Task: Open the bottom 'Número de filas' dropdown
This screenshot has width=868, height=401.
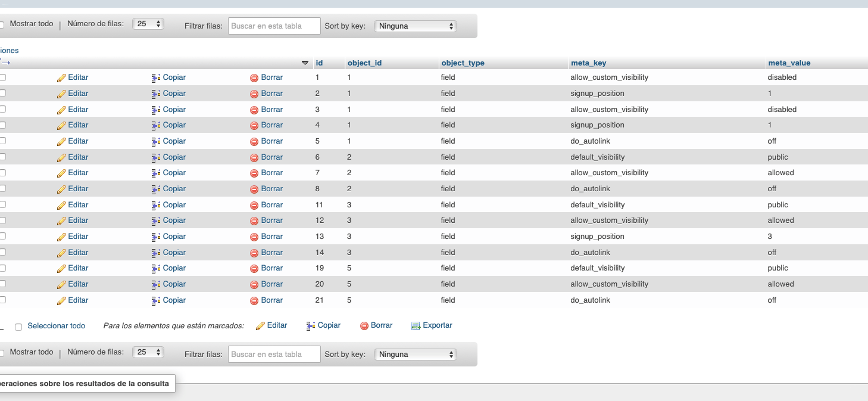Action: click(148, 352)
